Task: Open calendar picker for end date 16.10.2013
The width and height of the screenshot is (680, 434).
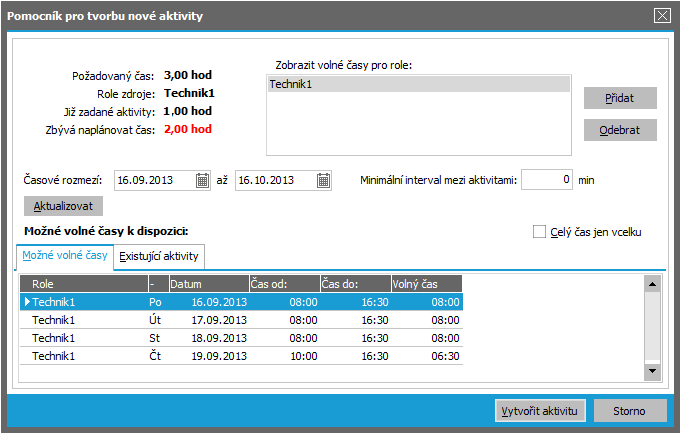Action: [324, 181]
